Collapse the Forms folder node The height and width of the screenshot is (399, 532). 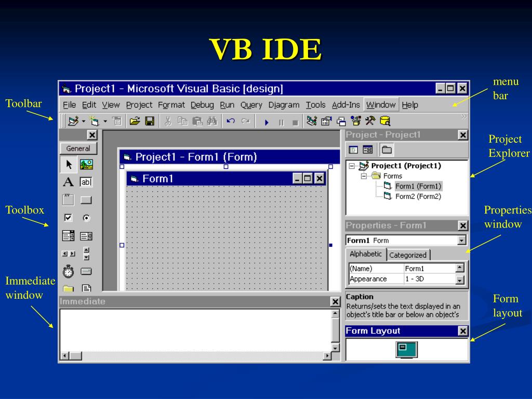pyautogui.click(x=364, y=176)
